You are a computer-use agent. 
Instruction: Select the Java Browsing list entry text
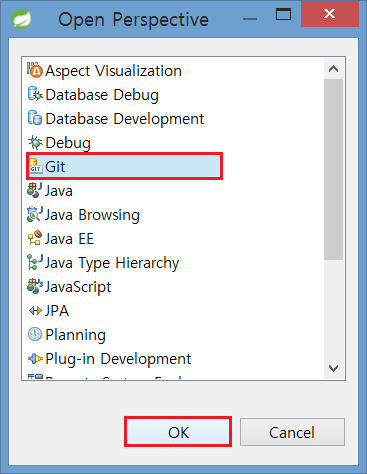(x=92, y=215)
